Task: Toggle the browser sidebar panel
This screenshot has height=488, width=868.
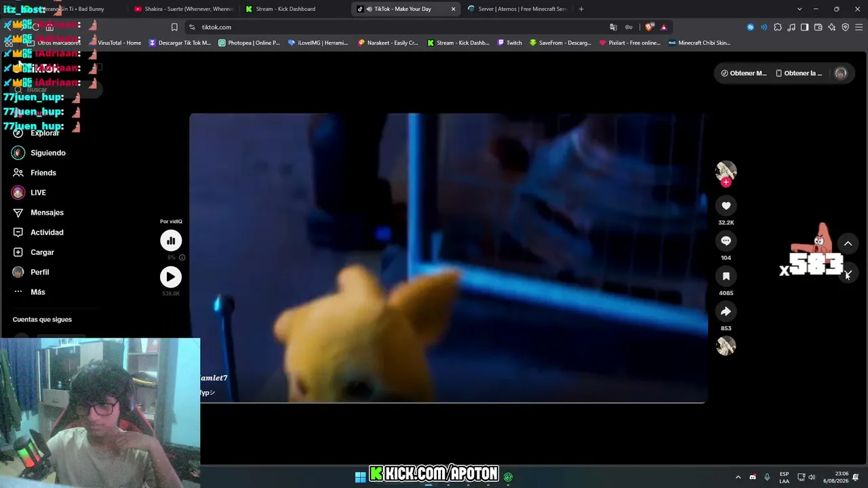Action: click(x=805, y=27)
